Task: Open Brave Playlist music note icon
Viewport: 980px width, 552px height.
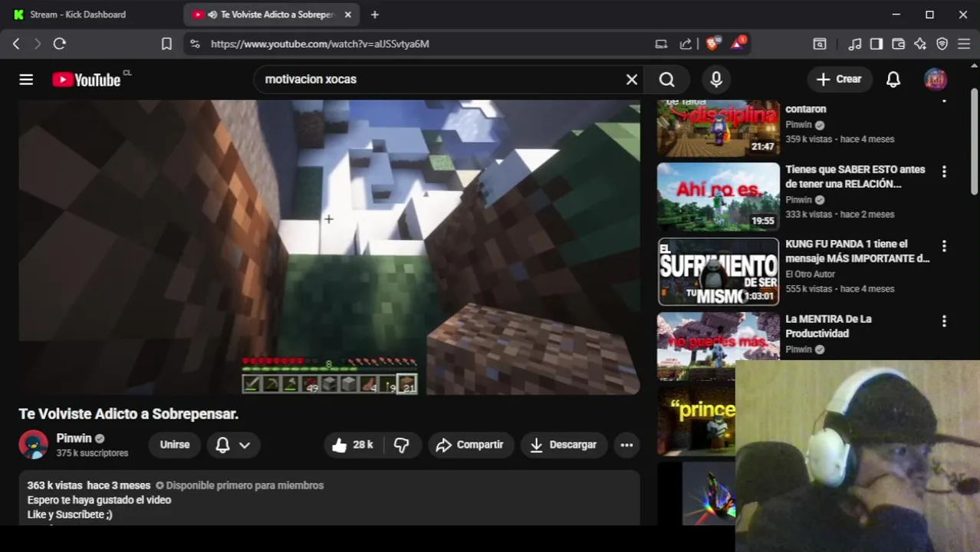Action: point(855,44)
